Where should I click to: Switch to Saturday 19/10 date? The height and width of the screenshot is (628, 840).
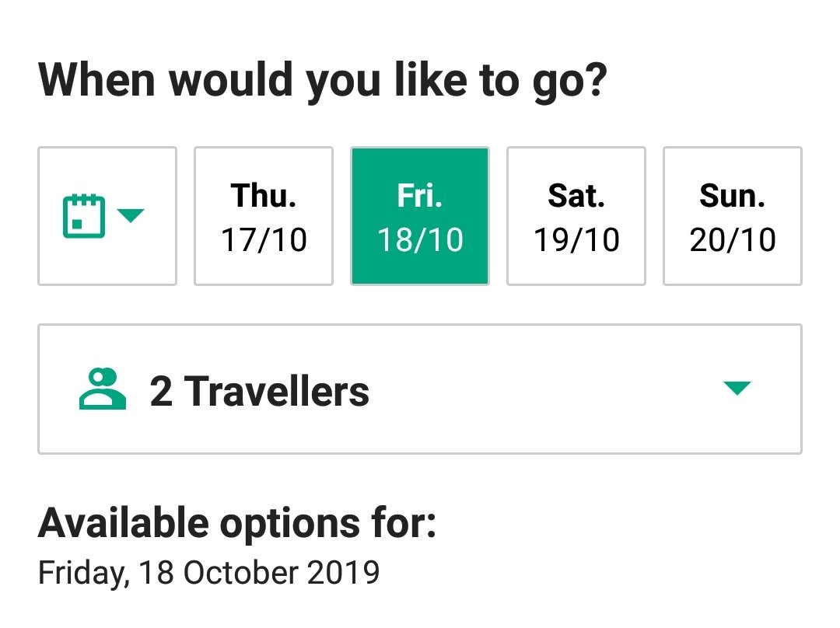[576, 216]
